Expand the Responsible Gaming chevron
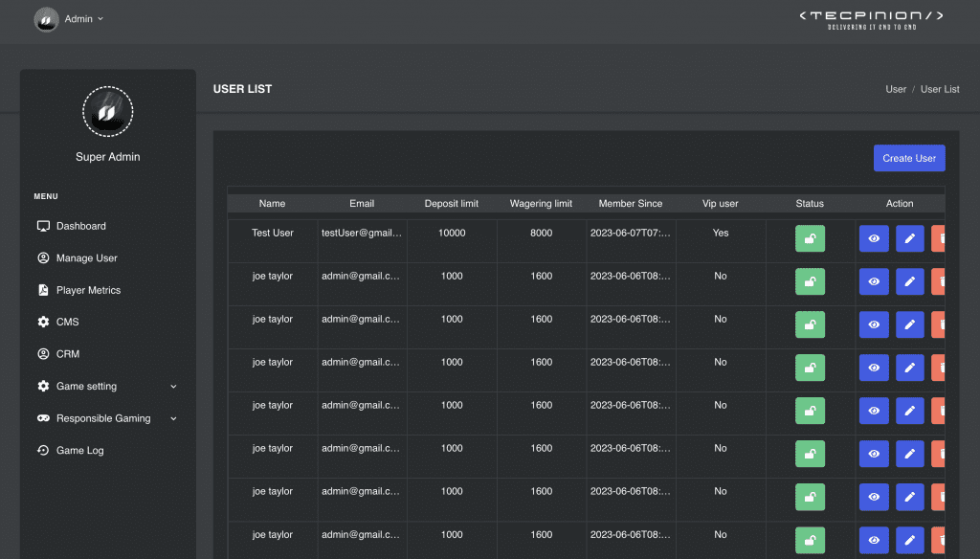 tap(174, 418)
